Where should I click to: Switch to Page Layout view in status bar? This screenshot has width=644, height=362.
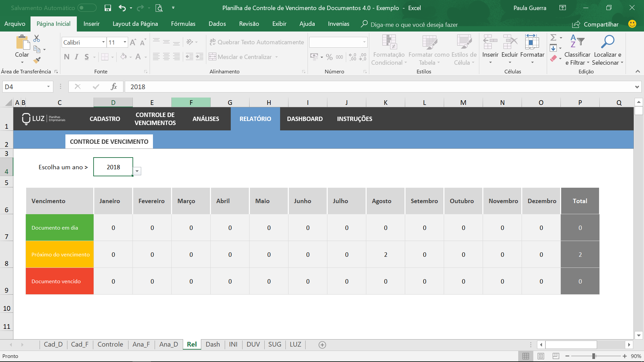coord(541,356)
